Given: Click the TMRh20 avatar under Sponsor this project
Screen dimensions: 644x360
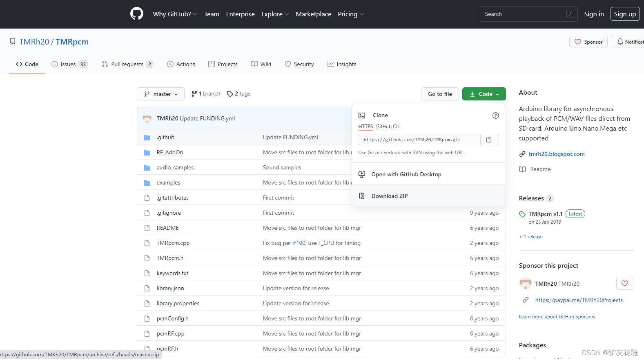Looking at the screenshot, I should point(525,283).
